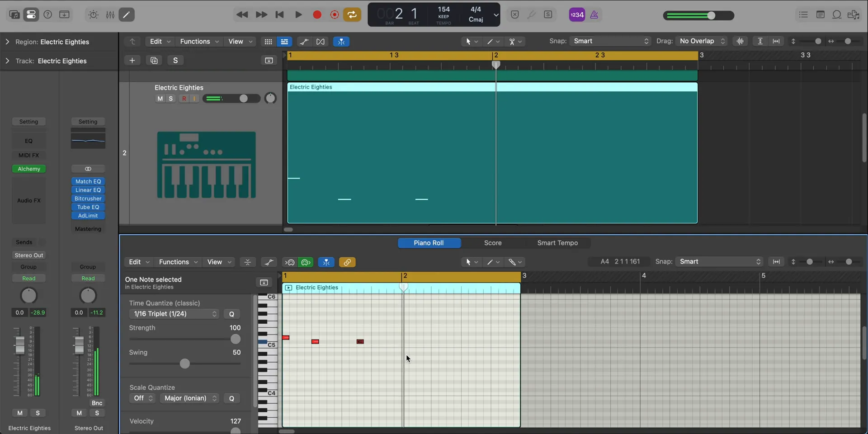Viewport: 868px width, 434px height.
Task: Show track automation icon in Tracks toolbar
Action: point(304,42)
